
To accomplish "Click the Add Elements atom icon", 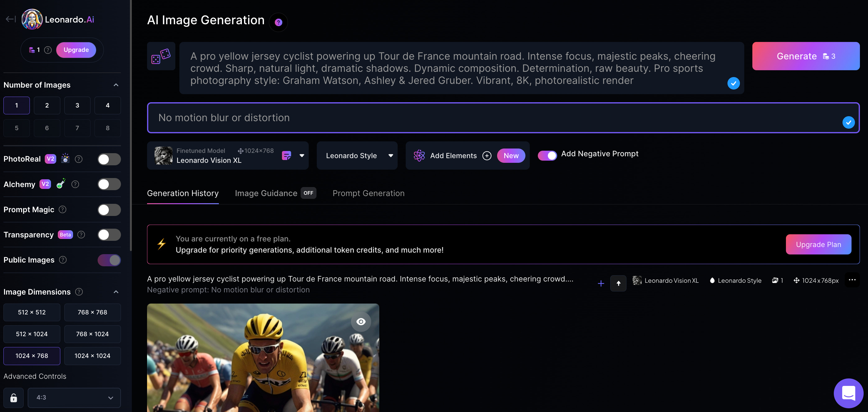I will (x=419, y=155).
